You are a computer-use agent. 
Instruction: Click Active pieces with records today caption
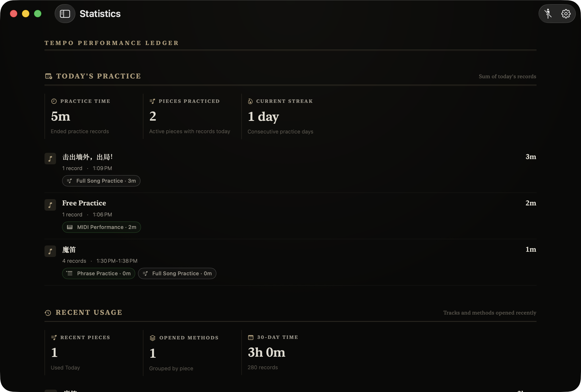190,131
